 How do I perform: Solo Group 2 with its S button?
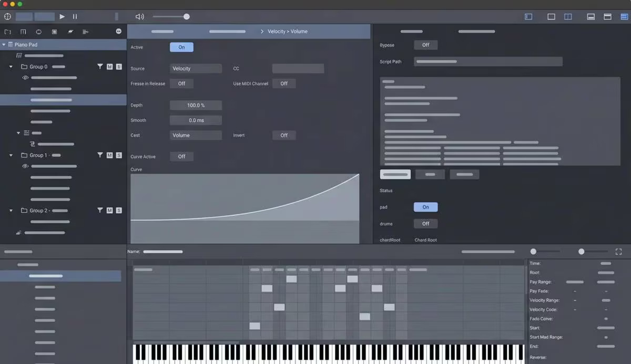tap(119, 210)
